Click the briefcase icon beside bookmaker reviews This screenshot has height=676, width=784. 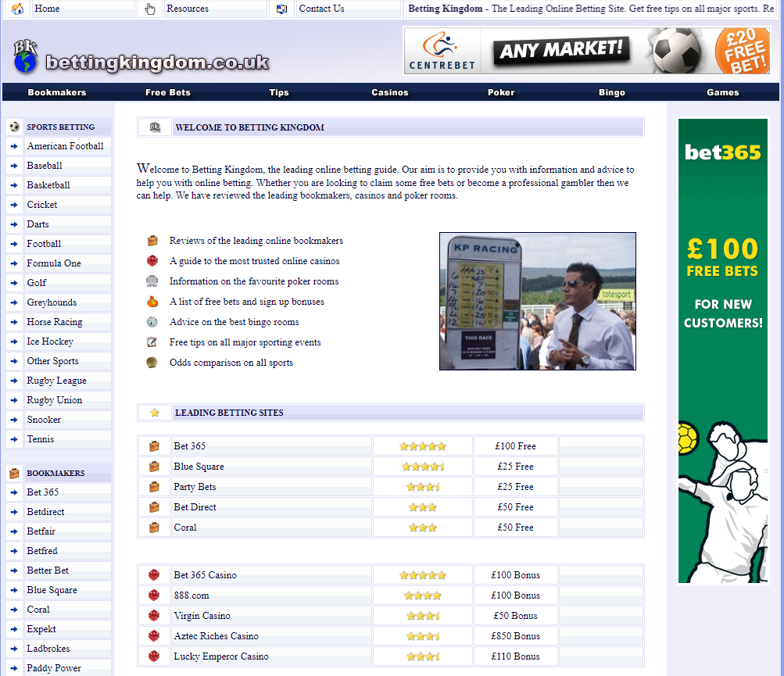152,241
